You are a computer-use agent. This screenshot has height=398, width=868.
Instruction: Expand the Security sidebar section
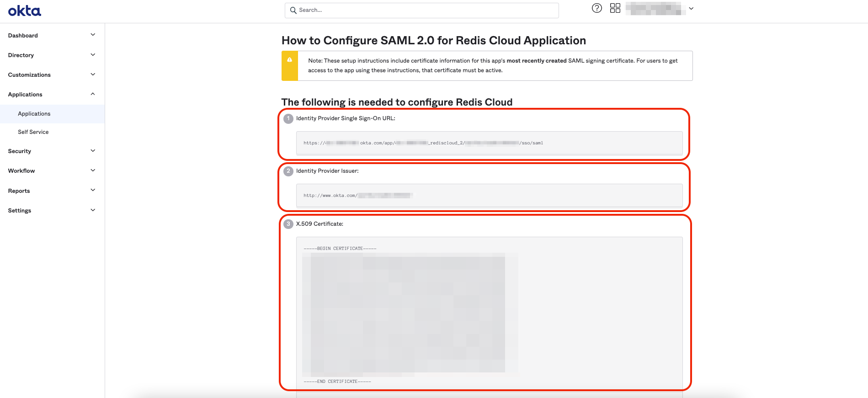[x=93, y=151]
